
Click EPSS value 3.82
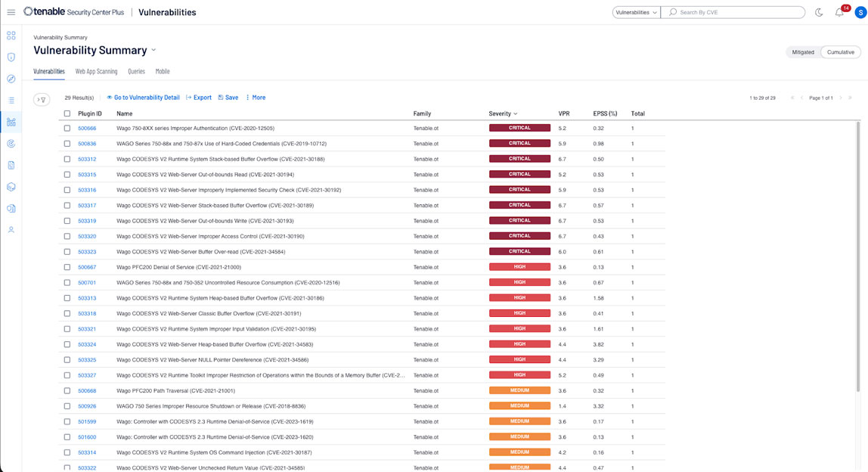pyautogui.click(x=598, y=344)
